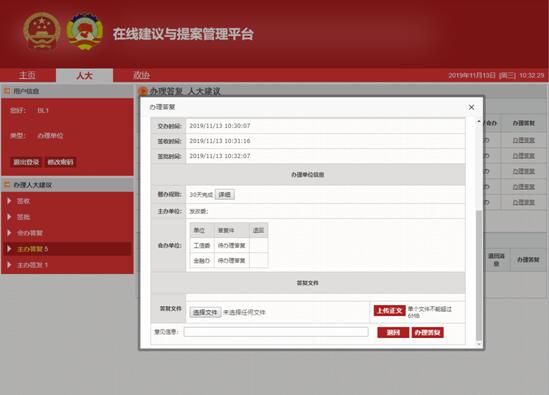Click the red 退回 button
The width and height of the screenshot is (549, 395).
pos(393,332)
